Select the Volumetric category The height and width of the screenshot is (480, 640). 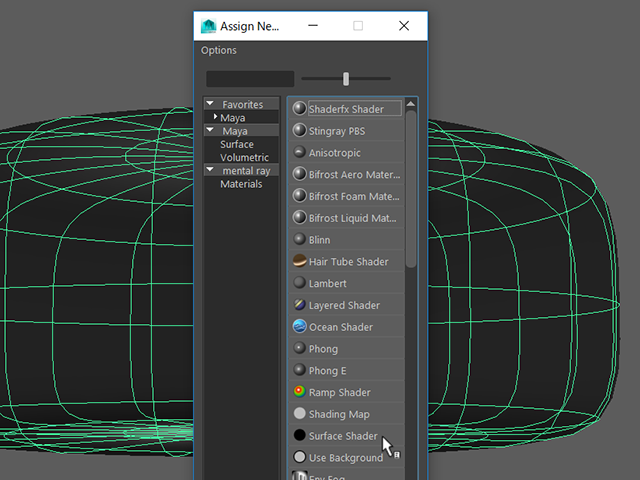click(244, 158)
